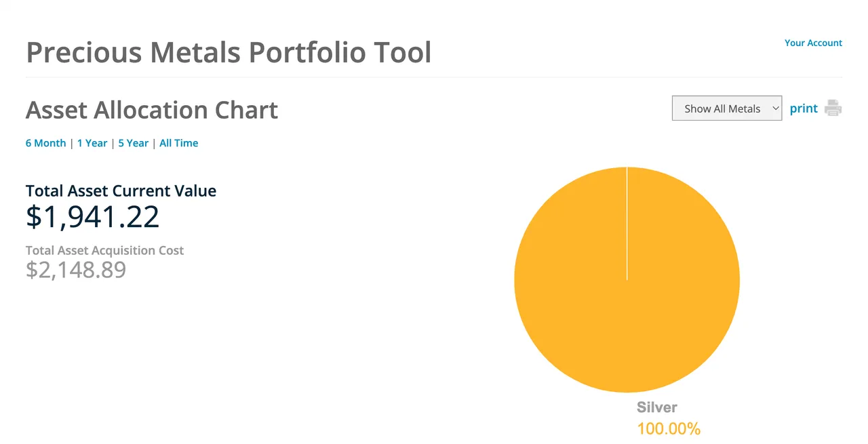868x444 pixels.
Task: Choose the 5 Year time range
Action: click(x=133, y=143)
